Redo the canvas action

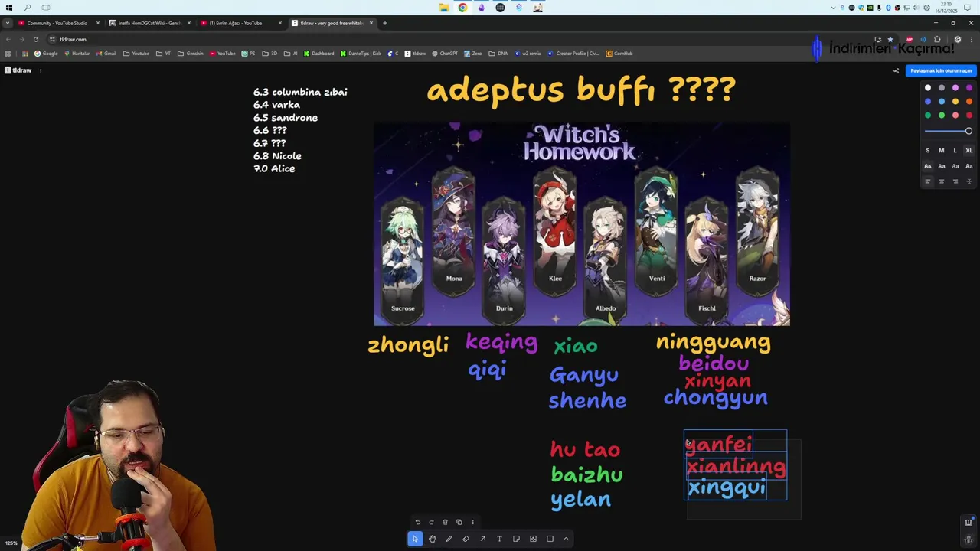coord(431,522)
